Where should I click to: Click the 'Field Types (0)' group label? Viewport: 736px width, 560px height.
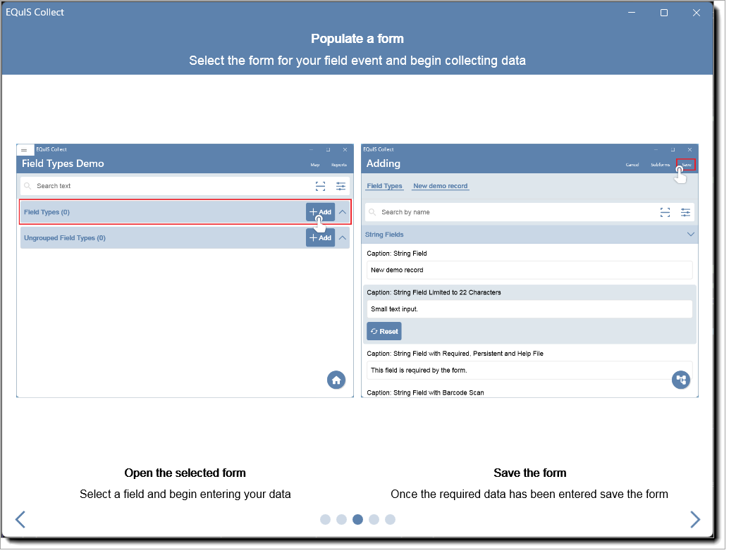[47, 212]
